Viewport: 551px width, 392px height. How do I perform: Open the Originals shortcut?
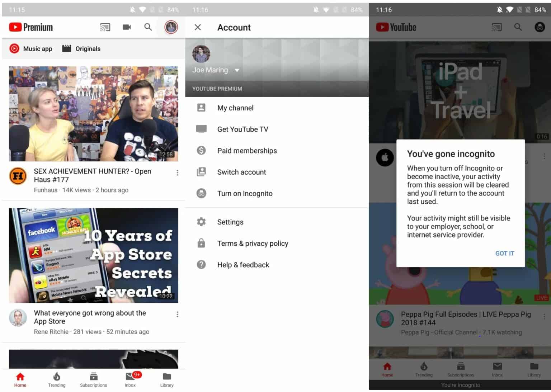click(81, 49)
